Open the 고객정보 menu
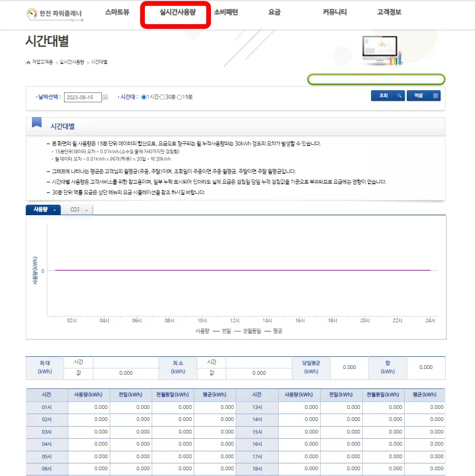 [387, 12]
